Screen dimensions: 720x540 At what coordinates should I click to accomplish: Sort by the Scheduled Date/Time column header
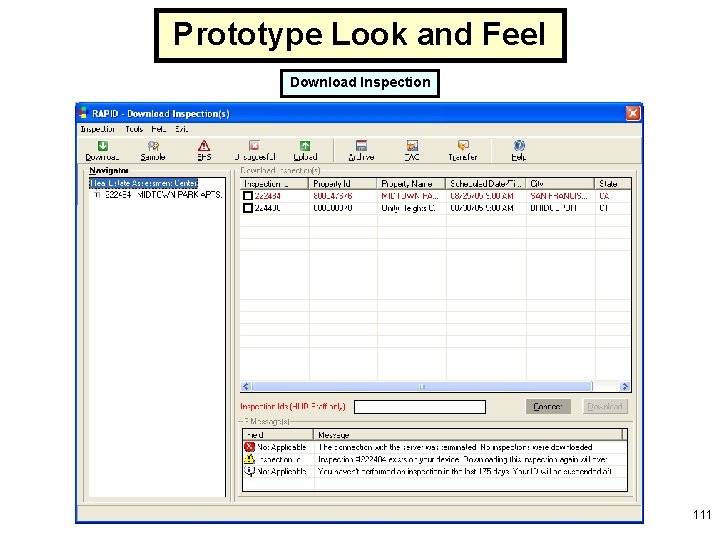[485, 184]
